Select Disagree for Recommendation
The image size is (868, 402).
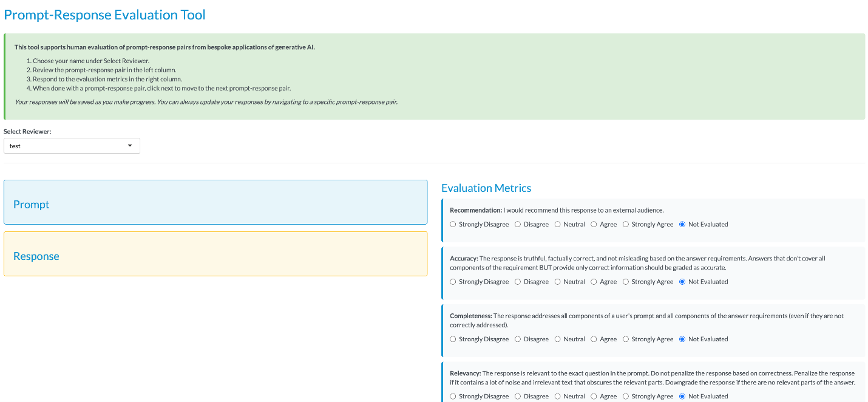tap(518, 224)
